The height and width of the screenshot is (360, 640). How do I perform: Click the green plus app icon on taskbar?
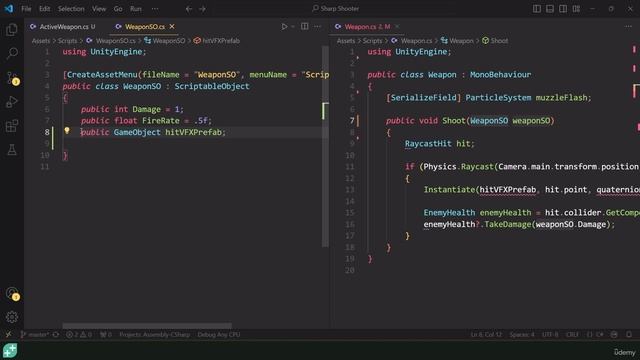[x=10, y=350]
